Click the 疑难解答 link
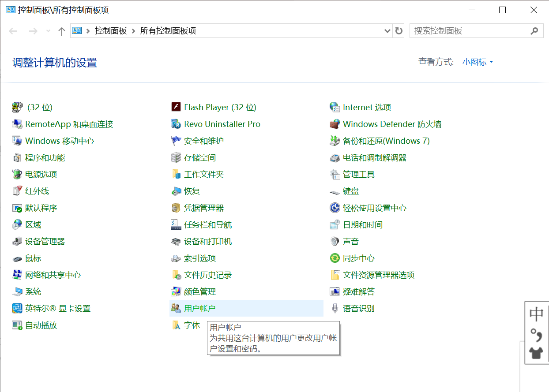 pos(359,291)
